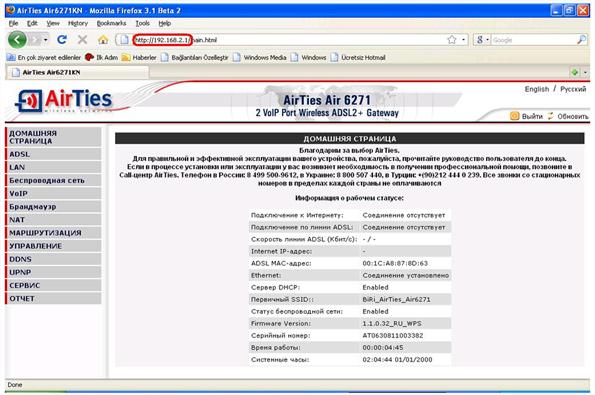Screen dimensions: 595x395
Task: Open the СЕРВИС sidebar section
Action: coord(54,285)
